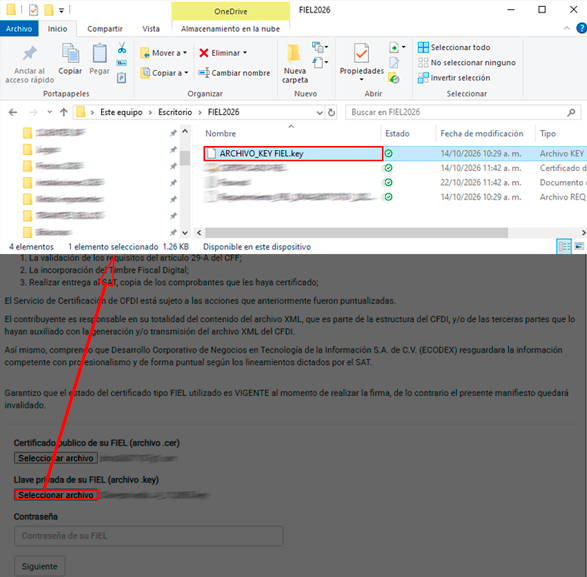Viewport: 587px width, 577px height.
Task: Click the sync status icon of ARCHIVO_KEY FIEL.key
Action: point(389,154)
